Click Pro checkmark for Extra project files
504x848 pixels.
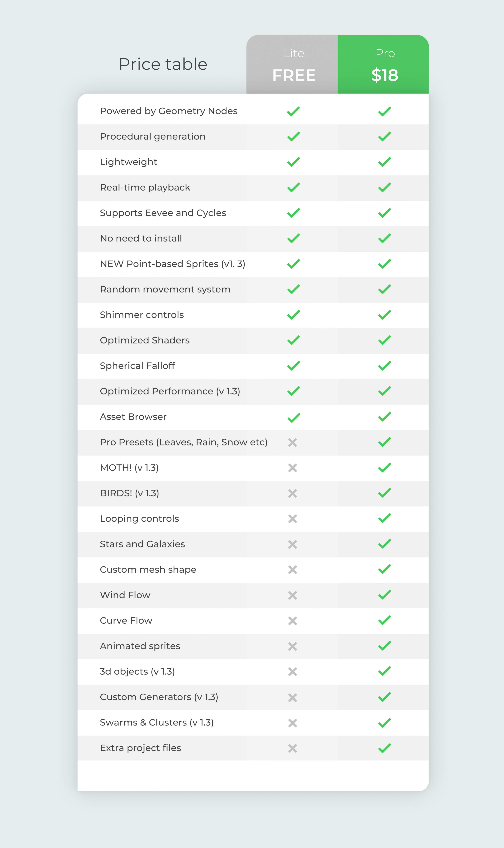(x=384, y=748)
